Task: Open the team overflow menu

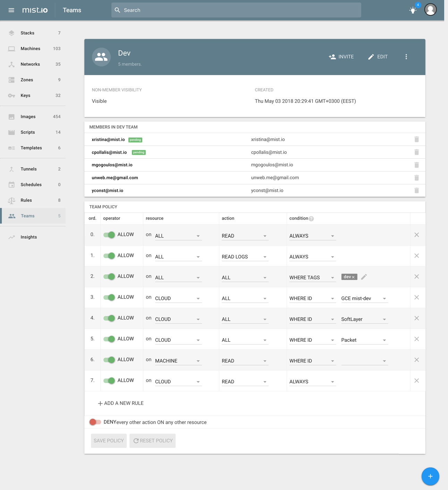Action: 406,57
